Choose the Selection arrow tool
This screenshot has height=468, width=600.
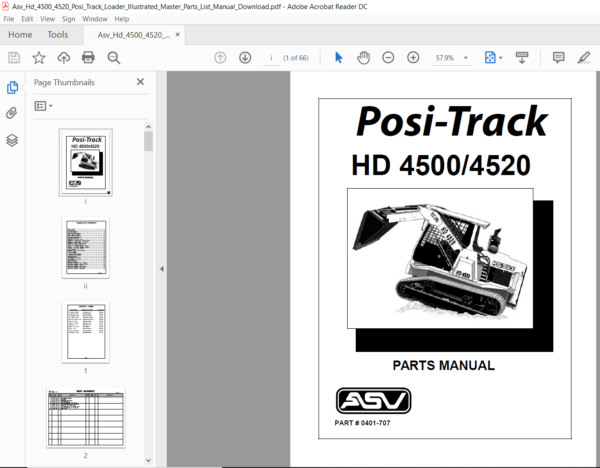pyautogui.click(x=339, y=58)
